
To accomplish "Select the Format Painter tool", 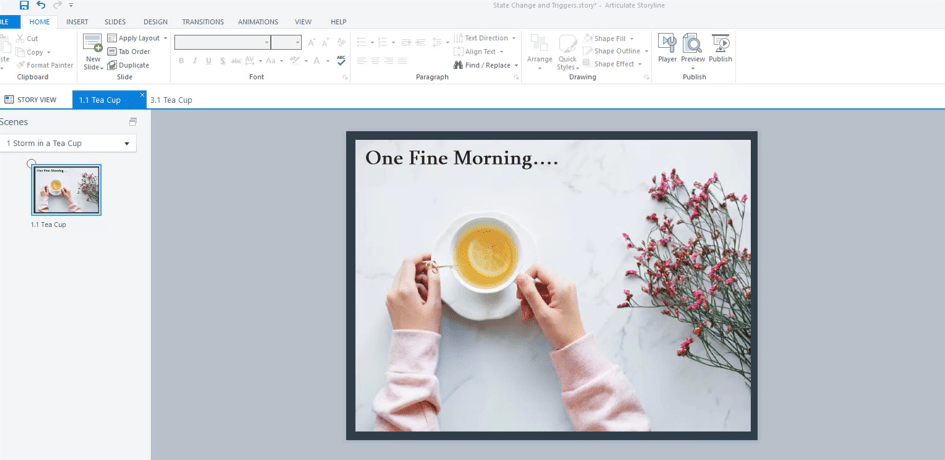I will 45,65.
